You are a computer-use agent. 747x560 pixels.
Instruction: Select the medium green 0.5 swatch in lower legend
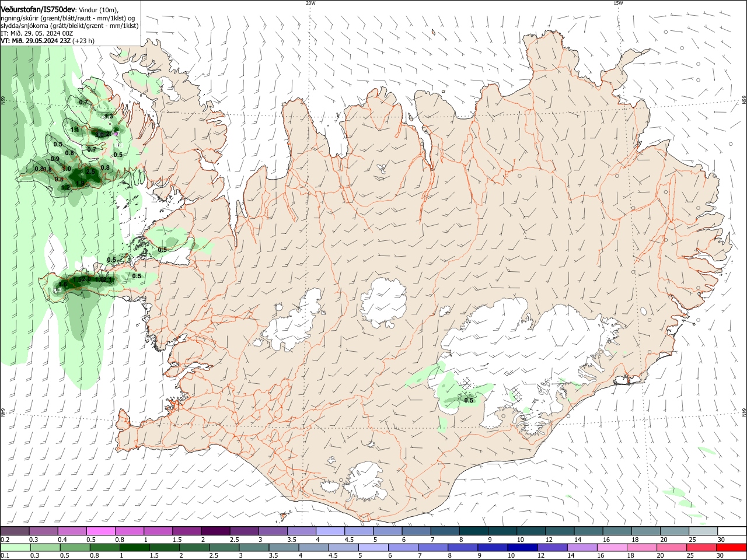tap(75, 547)
